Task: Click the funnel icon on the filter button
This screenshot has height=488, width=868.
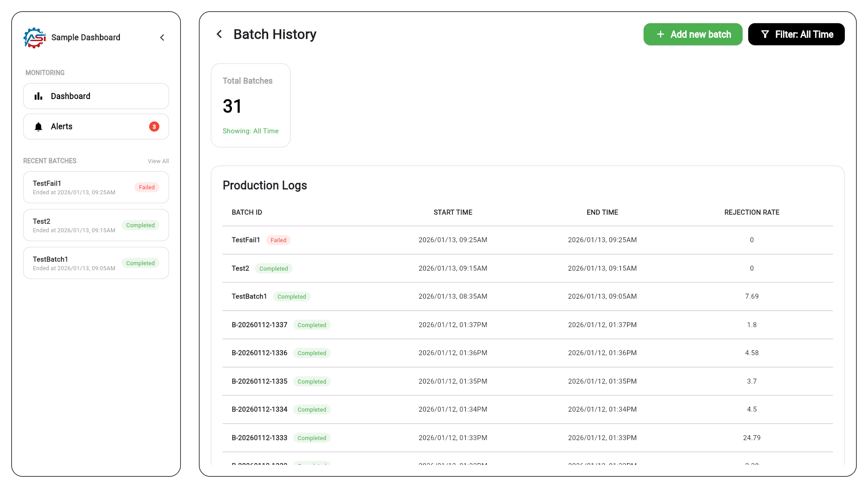Action: point(765,34)
